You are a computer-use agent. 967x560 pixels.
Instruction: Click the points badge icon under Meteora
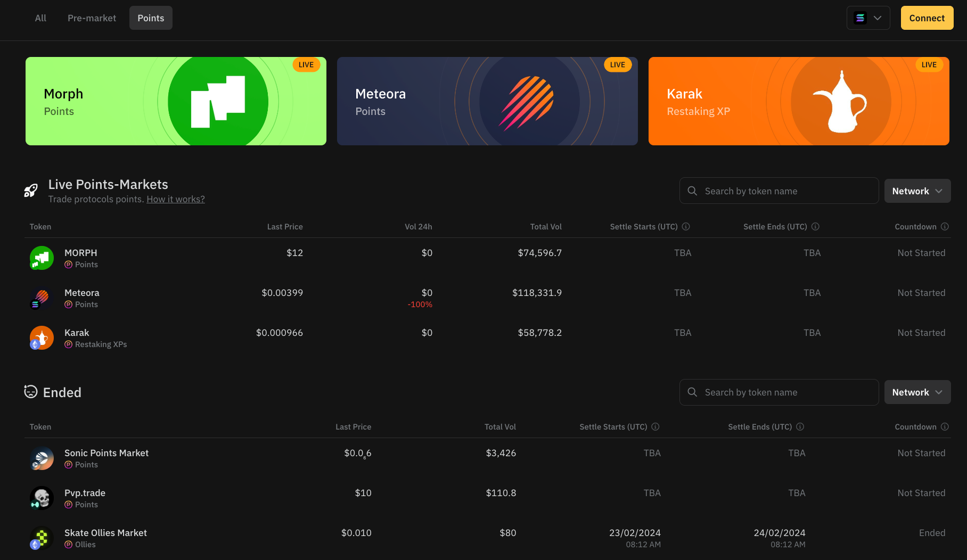pos(68,304)
